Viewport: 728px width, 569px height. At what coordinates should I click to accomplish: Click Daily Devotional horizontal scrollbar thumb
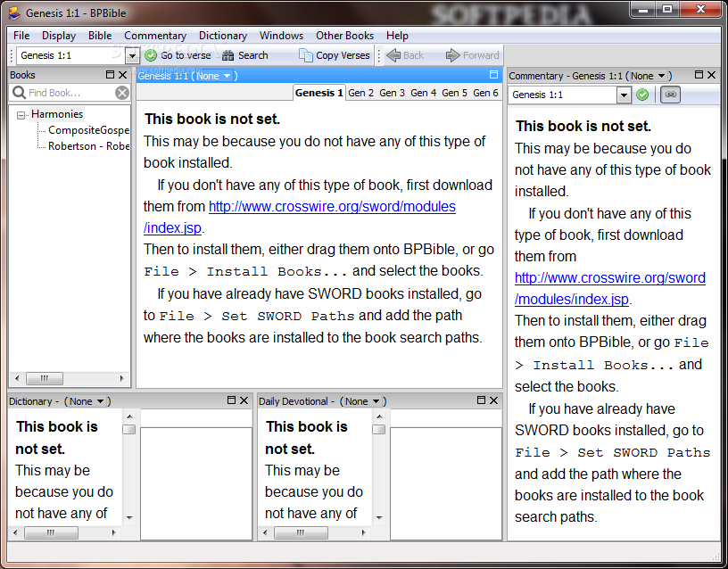[301, 532]
